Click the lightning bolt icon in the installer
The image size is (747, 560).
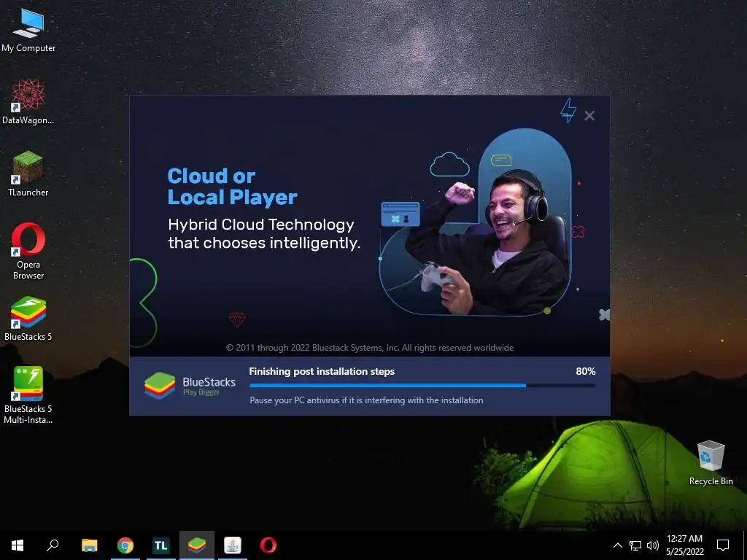(x=568, y=111)
